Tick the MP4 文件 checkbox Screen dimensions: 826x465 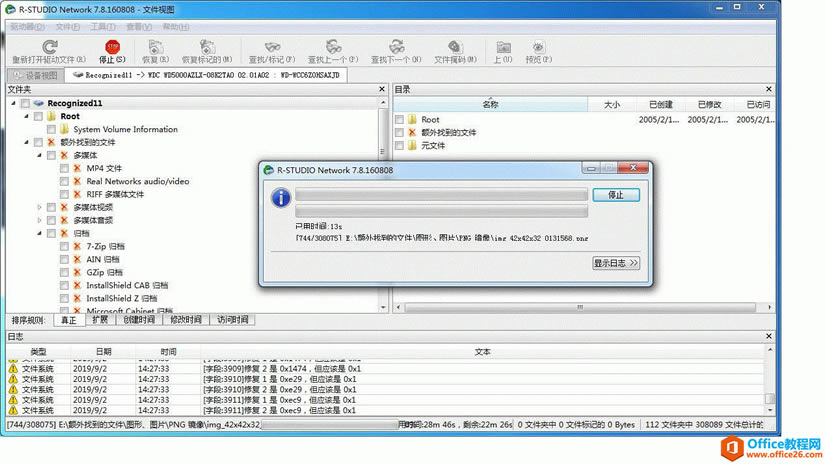pos(64,169)
